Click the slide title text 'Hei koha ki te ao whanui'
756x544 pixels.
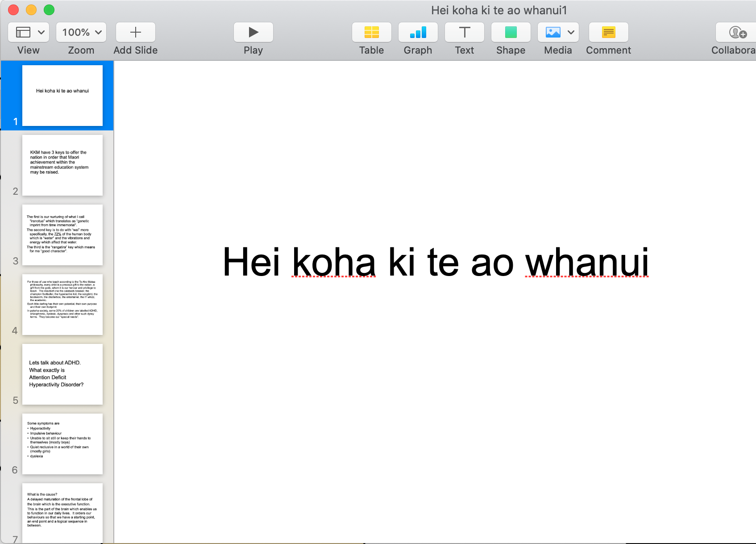[435, 262]
